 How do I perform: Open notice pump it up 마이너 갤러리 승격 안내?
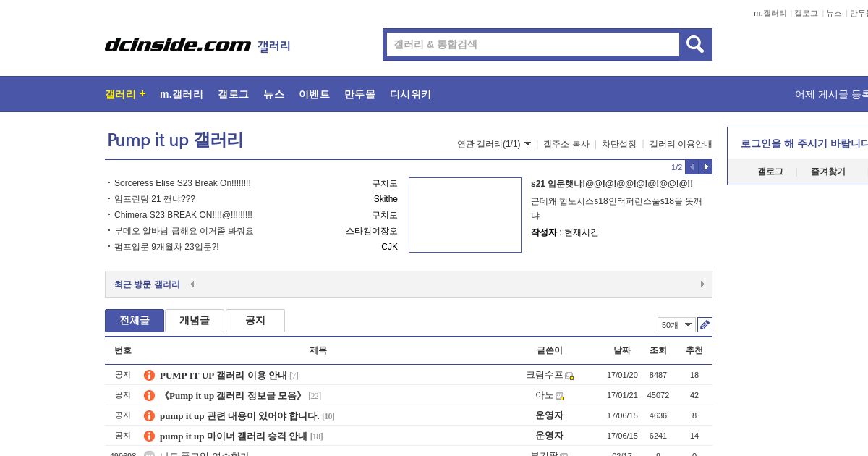[234, 436]
